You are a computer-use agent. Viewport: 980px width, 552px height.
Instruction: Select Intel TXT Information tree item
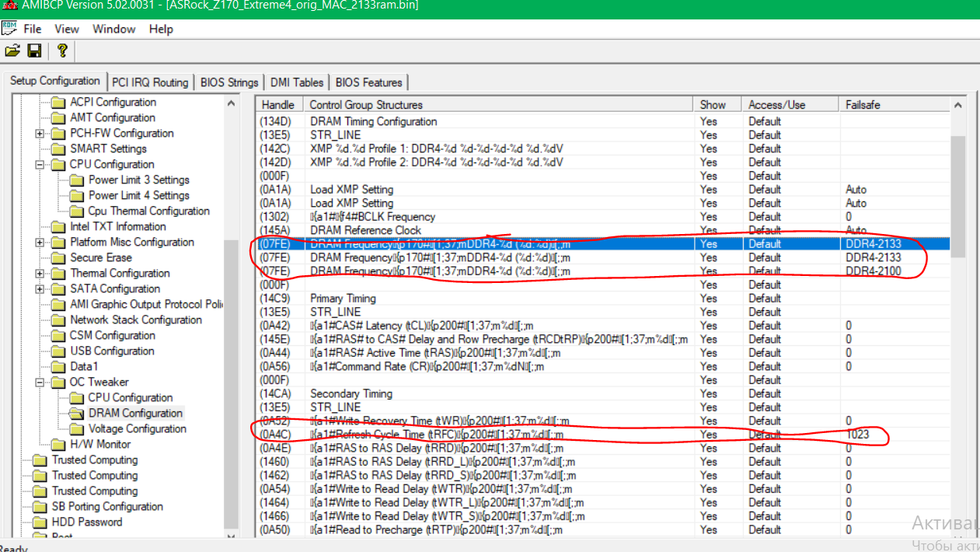point(118,226)
